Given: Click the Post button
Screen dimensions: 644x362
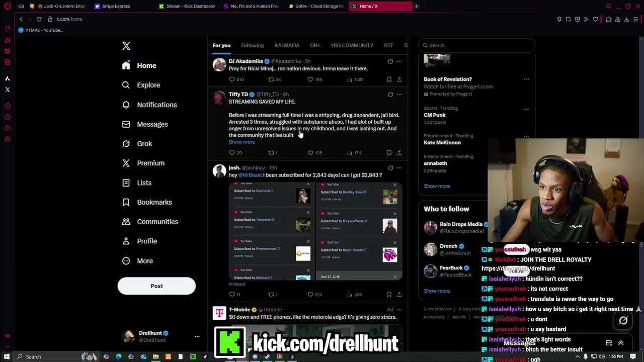Looking at the screenshot, I should (156, 286).
